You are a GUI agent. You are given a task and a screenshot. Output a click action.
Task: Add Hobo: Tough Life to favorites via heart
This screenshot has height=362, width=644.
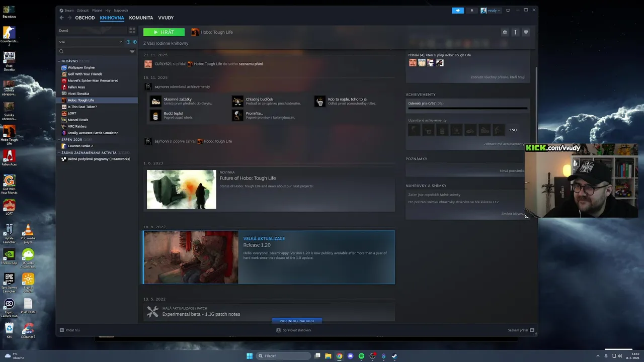(x=526, y=32)
